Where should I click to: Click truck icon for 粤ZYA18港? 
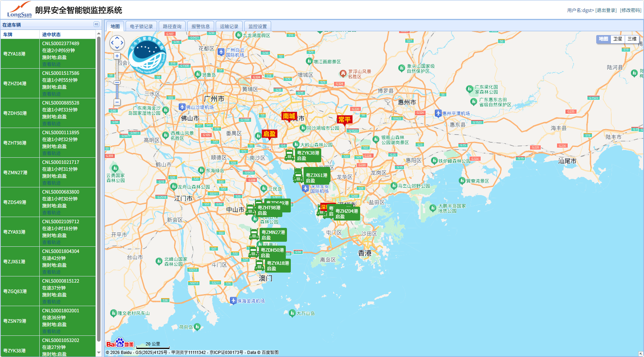260,265
